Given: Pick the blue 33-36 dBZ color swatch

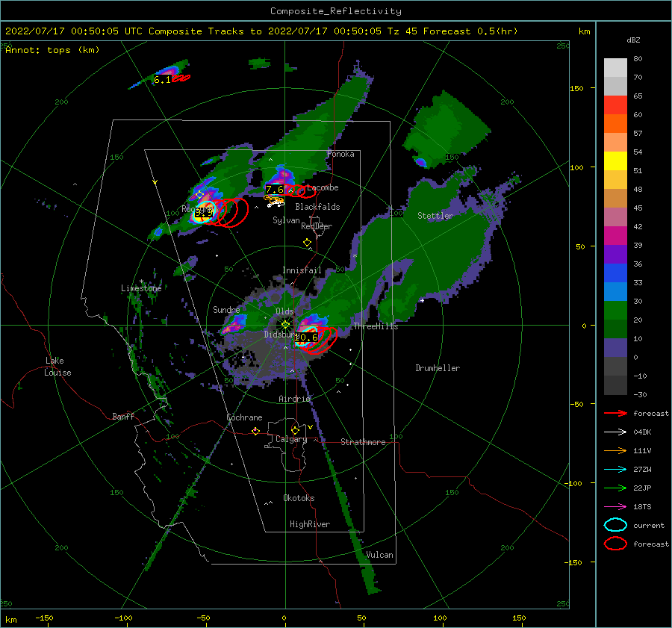Looking at the screenshot, I should (x=615, y=273).
